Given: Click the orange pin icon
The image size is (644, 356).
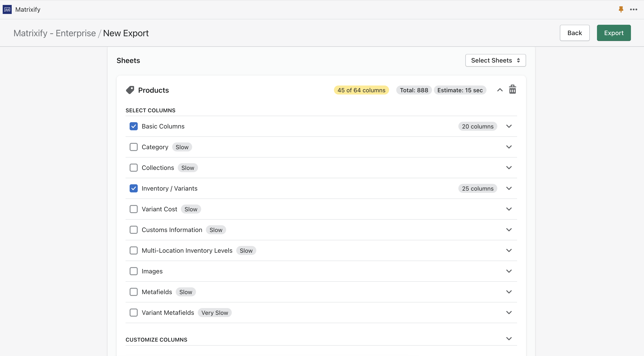Looking at the screenshot, I should click(x=621, y=9).
